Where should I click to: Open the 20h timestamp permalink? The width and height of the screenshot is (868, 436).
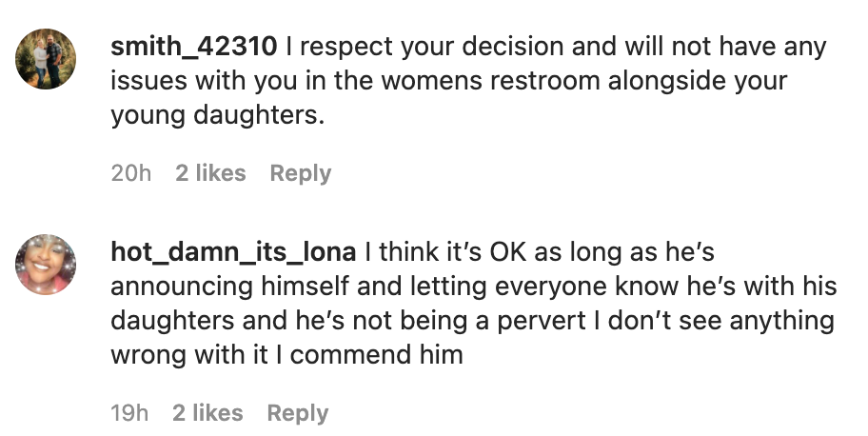(130, 173)
